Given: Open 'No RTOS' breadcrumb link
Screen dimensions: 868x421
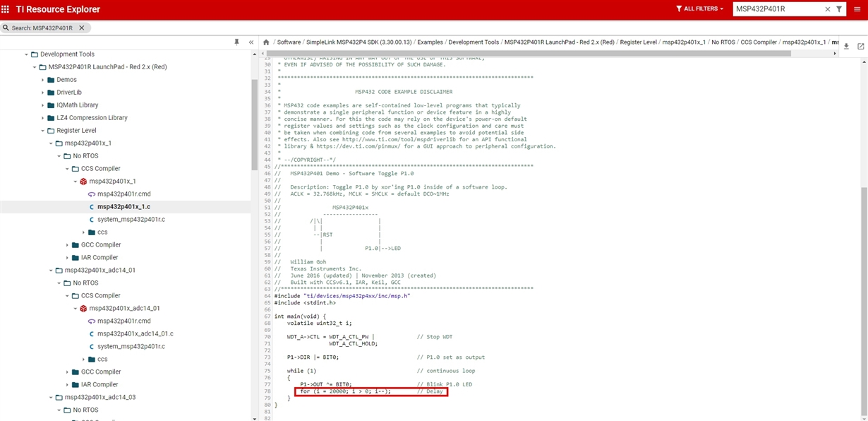Looking at the screenshot, I should click(723, 42).
